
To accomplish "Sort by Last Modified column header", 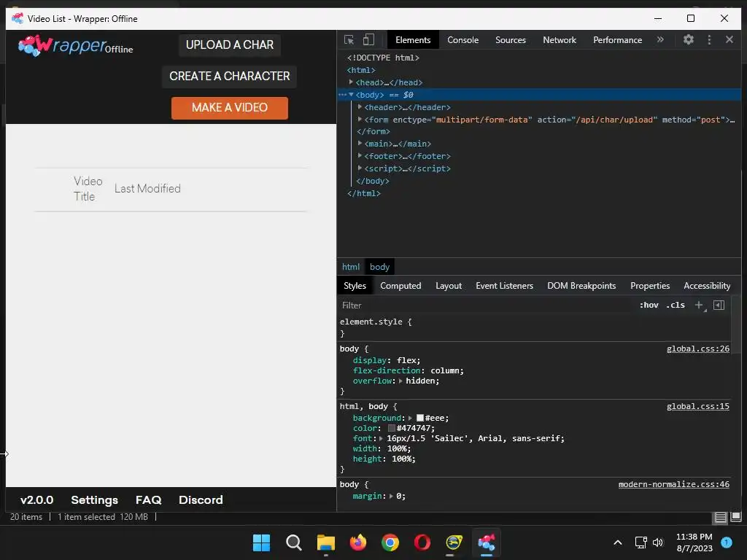I will [x=147, y=189].
